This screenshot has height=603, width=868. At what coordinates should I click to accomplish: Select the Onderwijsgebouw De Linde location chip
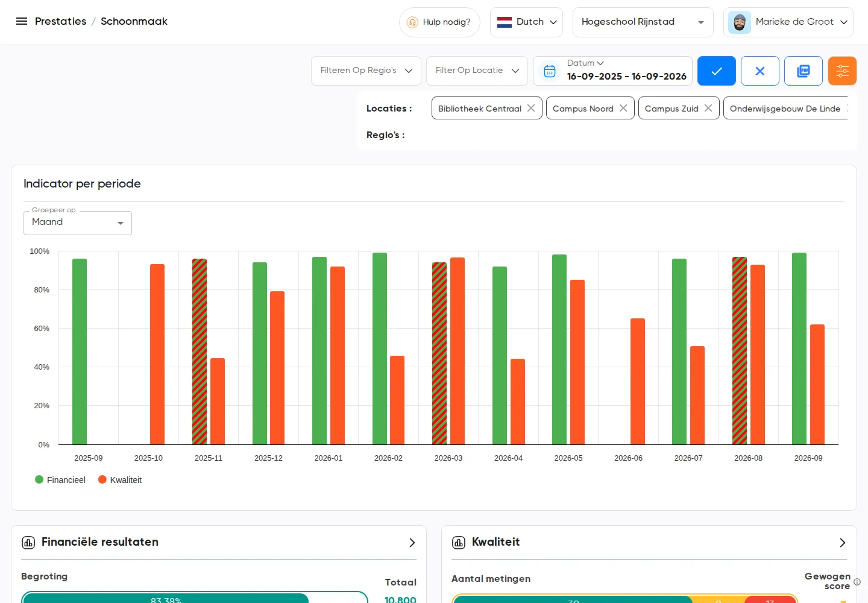(x=785, y=109)
